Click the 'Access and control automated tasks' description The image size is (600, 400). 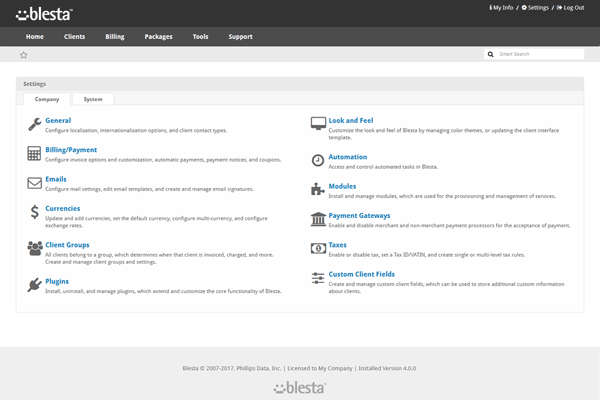383,167
